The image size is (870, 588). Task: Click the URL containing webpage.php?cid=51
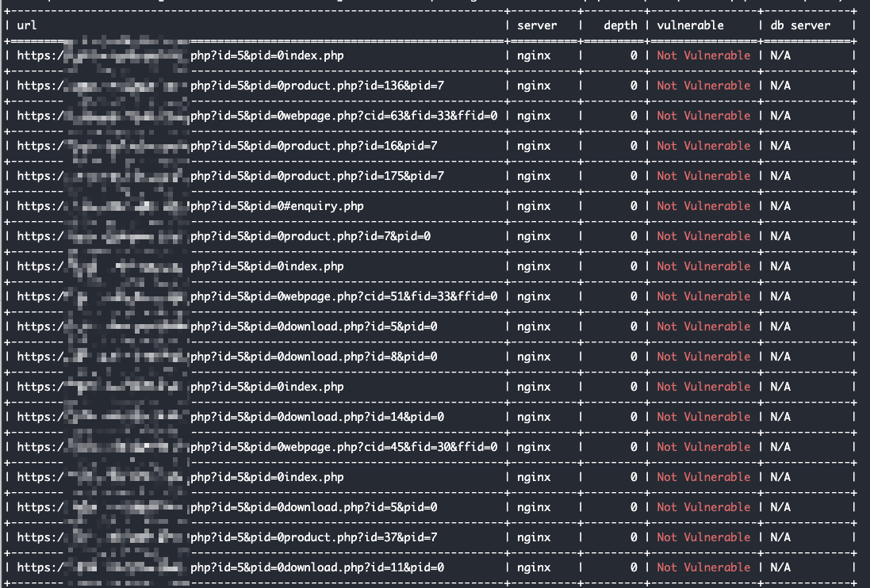343,296
